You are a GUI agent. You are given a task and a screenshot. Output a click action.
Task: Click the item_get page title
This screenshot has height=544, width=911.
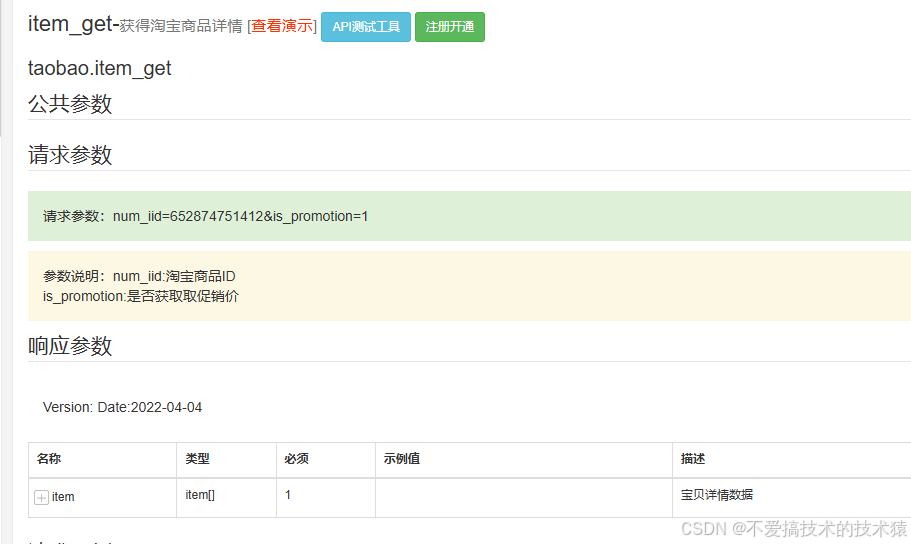tap(70, 24)
